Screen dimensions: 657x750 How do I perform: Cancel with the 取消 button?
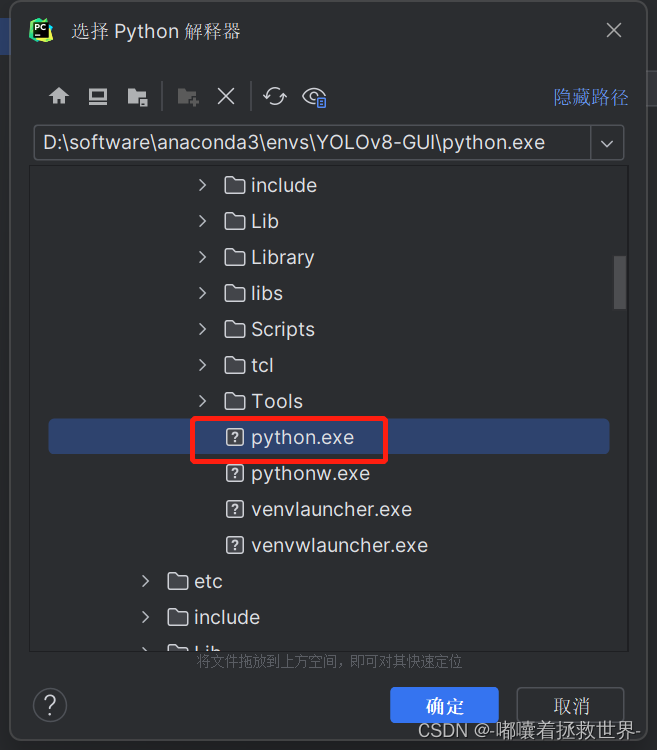point(570,705)
